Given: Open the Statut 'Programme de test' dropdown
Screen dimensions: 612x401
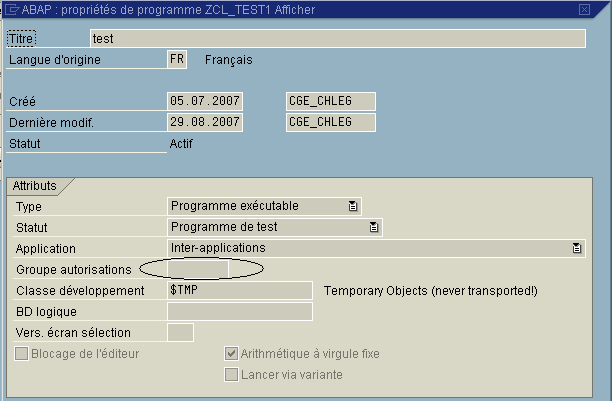Looking at the screenshot, I should [374, 227].
